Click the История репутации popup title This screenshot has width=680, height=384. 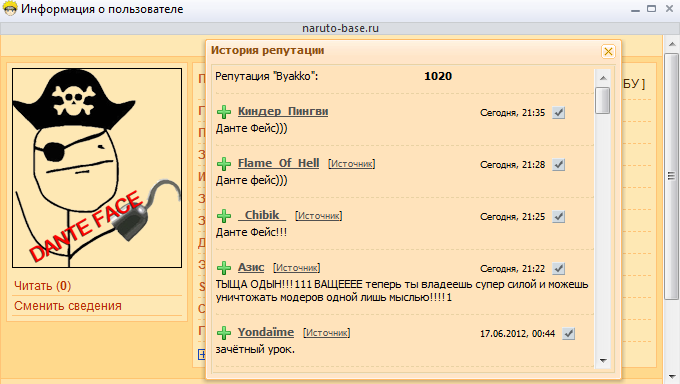click(x=268, y=50)
